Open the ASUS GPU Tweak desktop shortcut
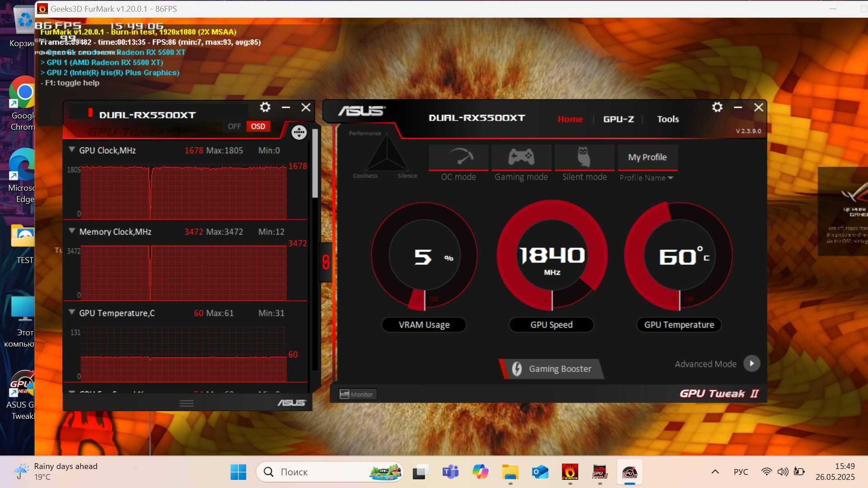868x488 pixels. pyautogui.click(x=22, y=395)
